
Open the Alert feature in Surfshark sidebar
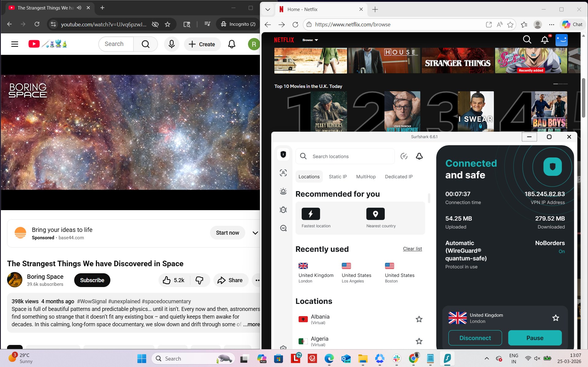pyautogui.click(x=283, y=191)
